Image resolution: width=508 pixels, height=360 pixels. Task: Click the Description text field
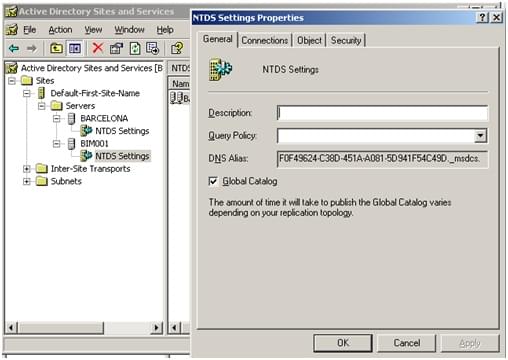click(382, 113)
